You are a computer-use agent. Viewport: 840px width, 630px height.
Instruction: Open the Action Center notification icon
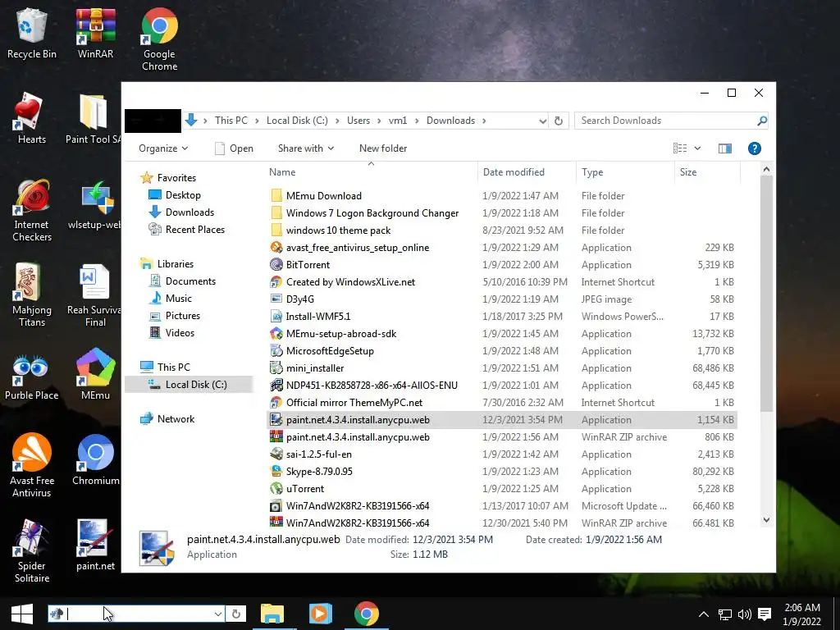(765, 614)
